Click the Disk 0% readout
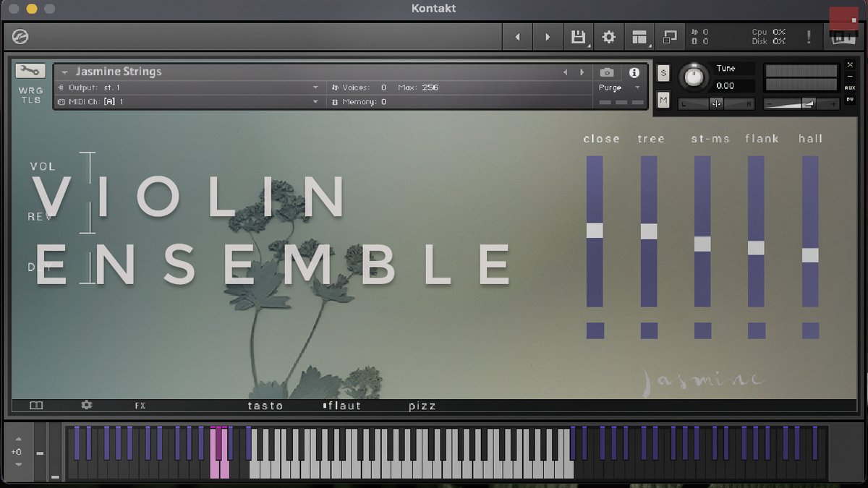This screenshot has width=868, height=488. 768,41
